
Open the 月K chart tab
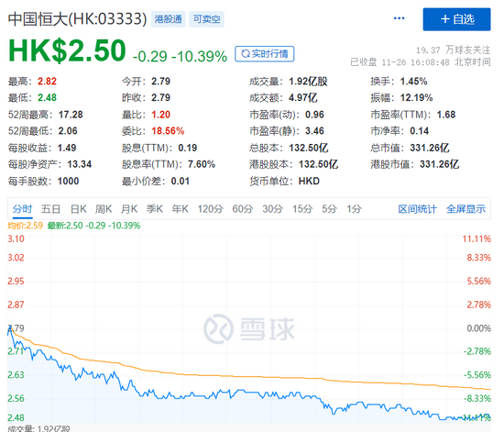pyautogui.click(x=129, y=209)
